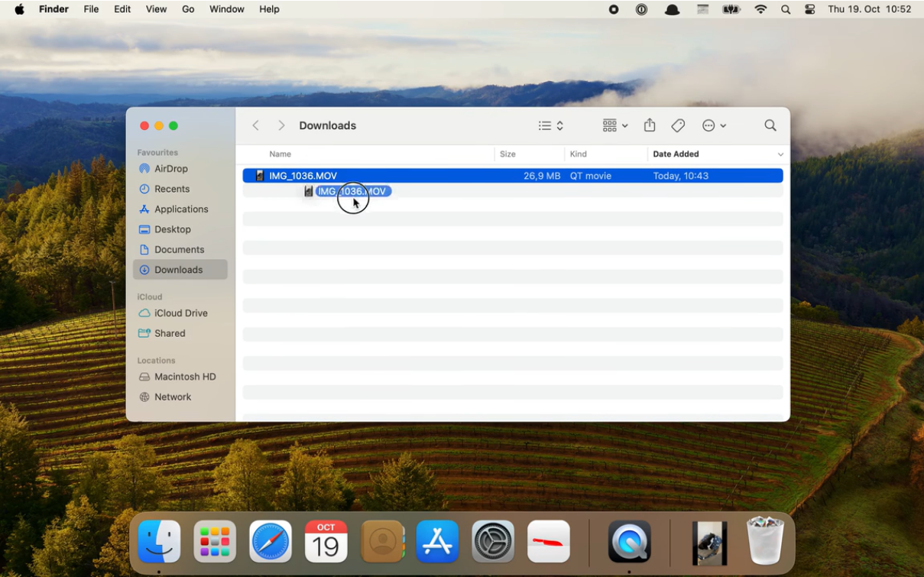The height and width of the screenshot is (577, 924).
Task: Click the screen recording status icon
Action: click(614, 9)
